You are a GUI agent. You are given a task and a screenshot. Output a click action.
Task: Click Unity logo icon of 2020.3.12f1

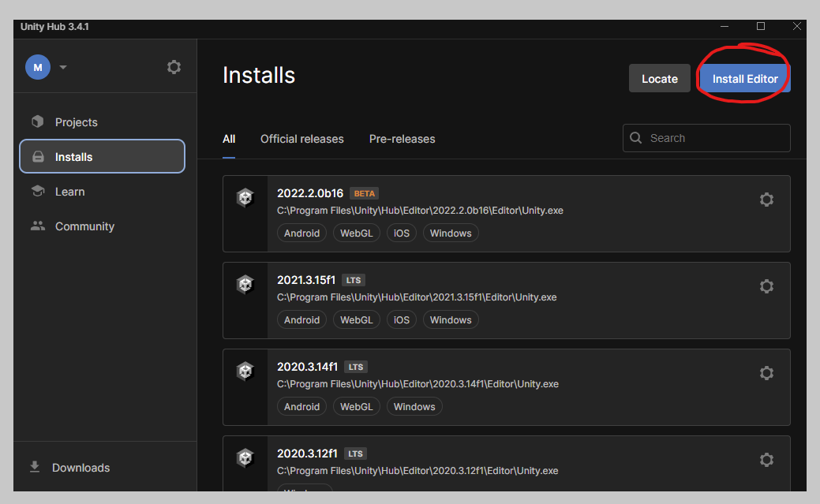[x=245, y=458]
